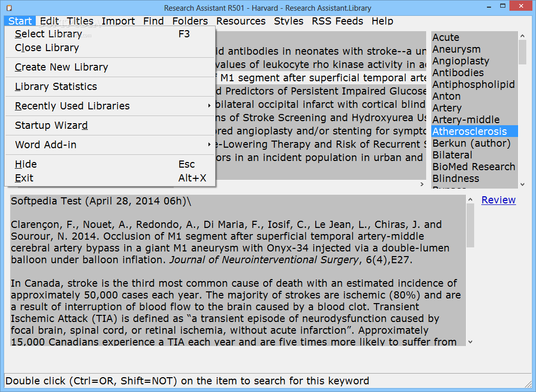Choose Hide from Start menu
Viewport: 536px width, 392px height.
click(110, 164)
